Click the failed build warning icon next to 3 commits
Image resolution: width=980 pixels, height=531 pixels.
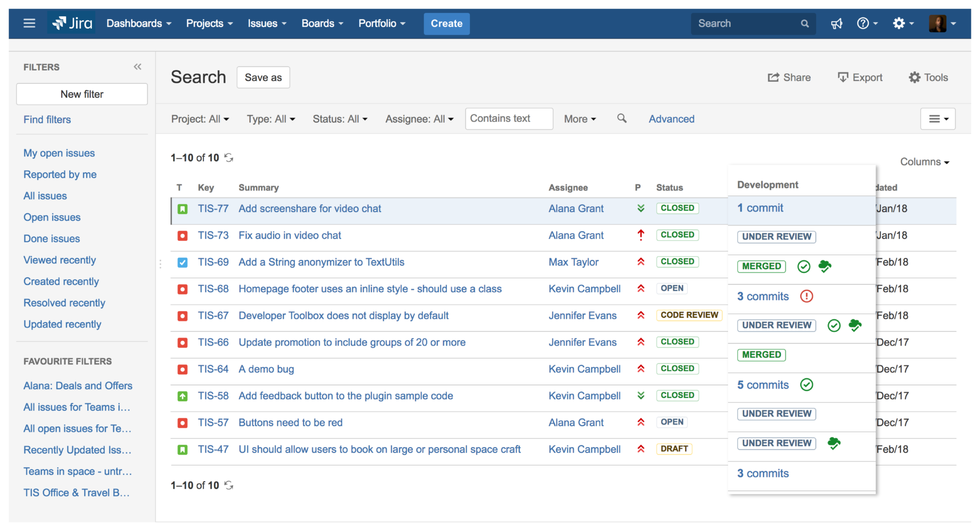click(806, 296)
